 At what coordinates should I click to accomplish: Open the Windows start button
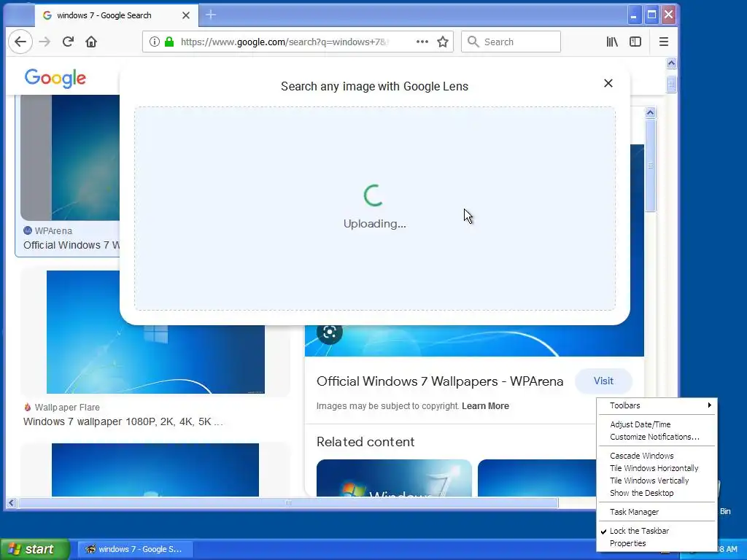pos(35,549)
